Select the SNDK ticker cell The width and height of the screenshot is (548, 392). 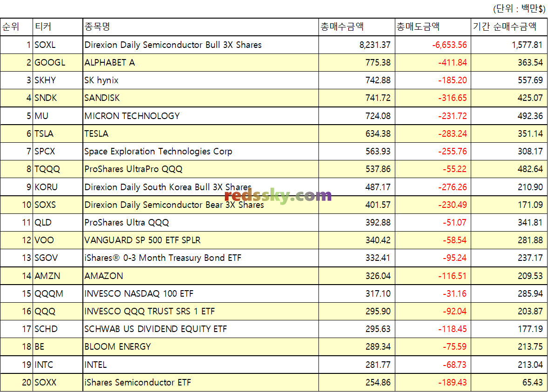click(x=58, y=98)
